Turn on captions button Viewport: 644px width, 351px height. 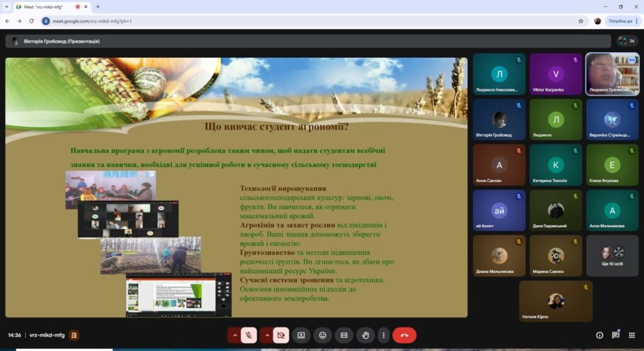[x=344, y=335]
